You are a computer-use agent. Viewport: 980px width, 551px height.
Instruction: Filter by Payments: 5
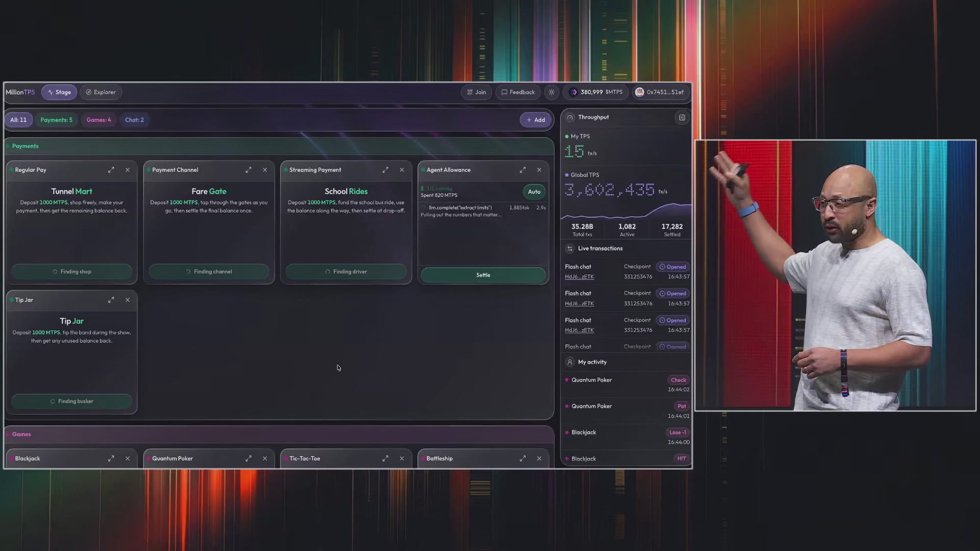[56, 120]
